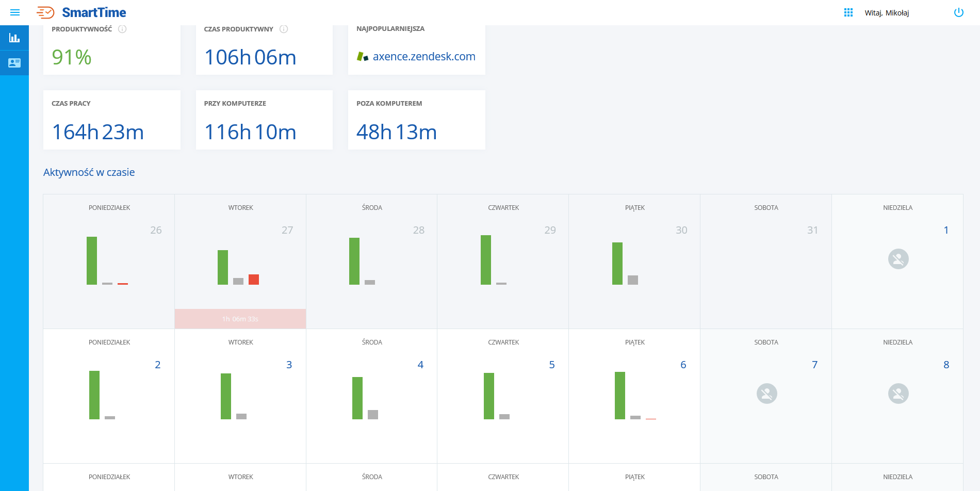Click the no-activity icon on Niedziela 1
Screen dimensions: 980x491
pyautogui.click(x=897, y=259)
